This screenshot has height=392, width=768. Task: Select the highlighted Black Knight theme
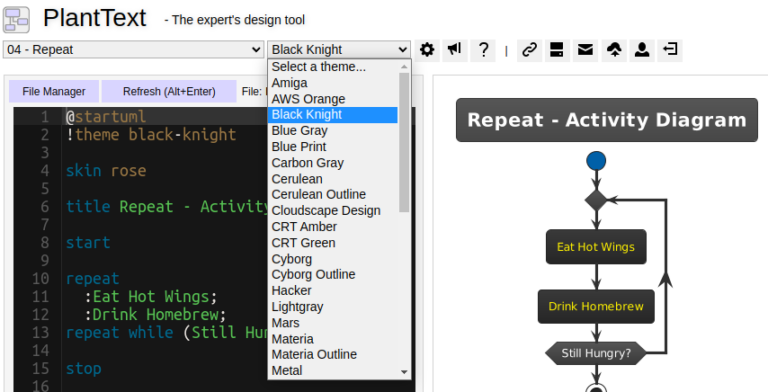coord(333,115)
